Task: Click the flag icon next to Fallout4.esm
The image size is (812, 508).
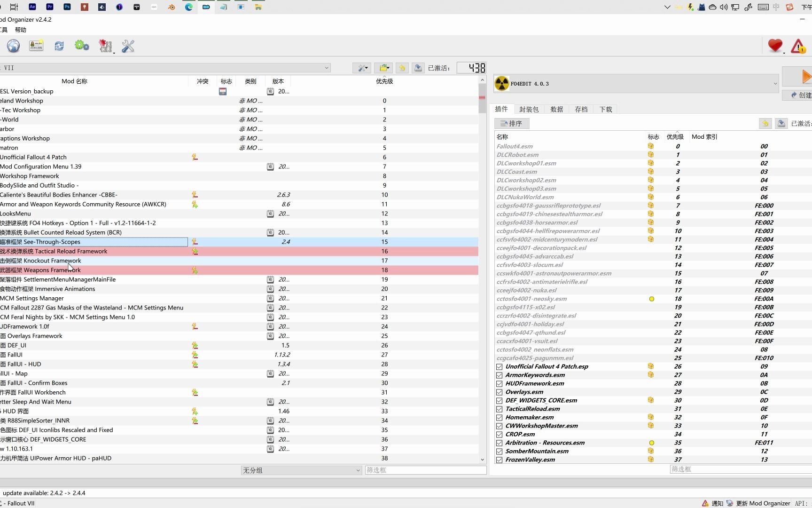Action: point(651,146)
